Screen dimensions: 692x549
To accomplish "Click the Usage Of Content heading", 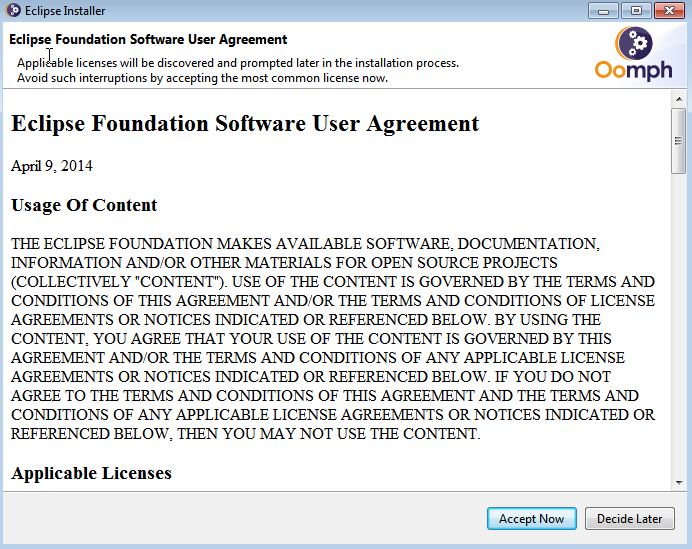I will (x=84, y=206).
